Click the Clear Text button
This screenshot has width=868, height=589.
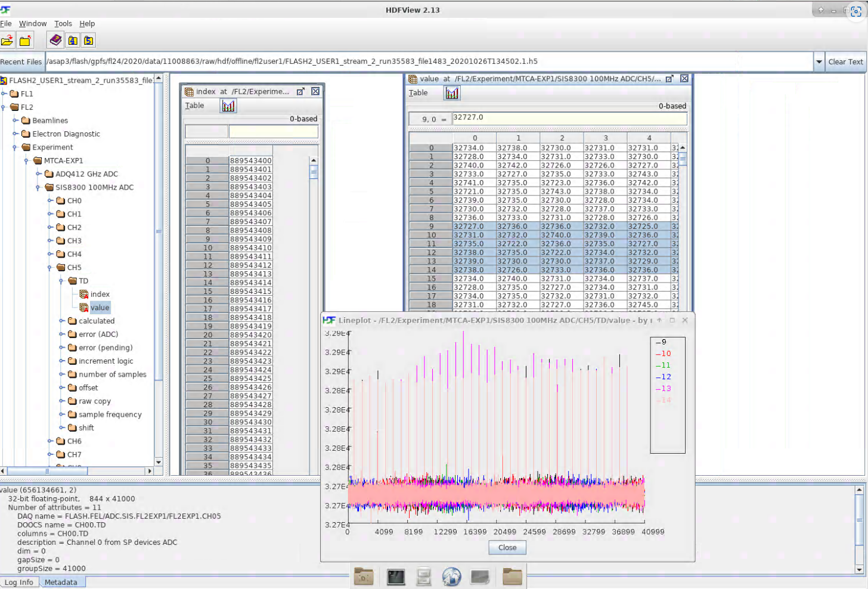click(x=845, y=61)
